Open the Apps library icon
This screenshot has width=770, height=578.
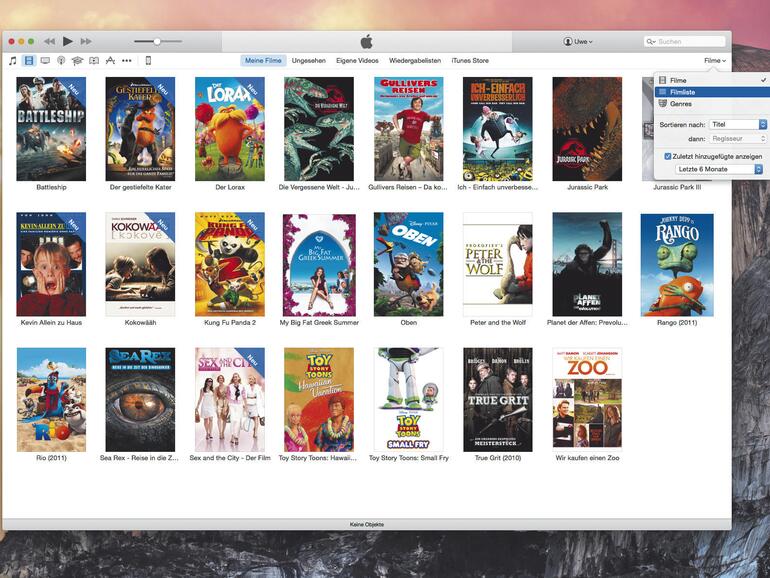pos(110,60)
